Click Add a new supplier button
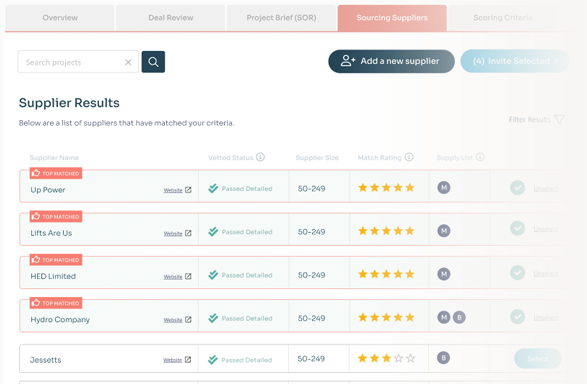587x384 pixels. (391, 61)
